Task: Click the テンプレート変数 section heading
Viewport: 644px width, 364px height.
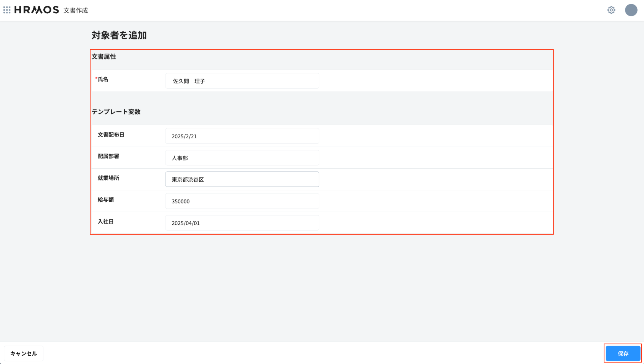Action: 116,112
